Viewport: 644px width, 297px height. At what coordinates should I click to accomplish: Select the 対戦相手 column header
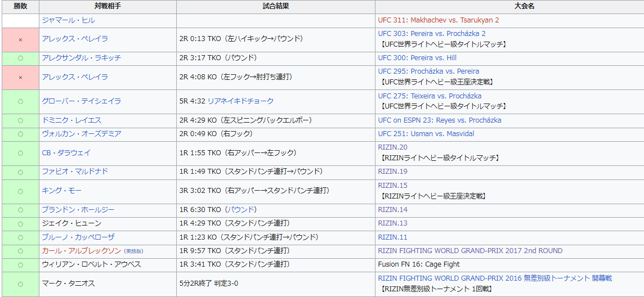click(x=108, y=7)
